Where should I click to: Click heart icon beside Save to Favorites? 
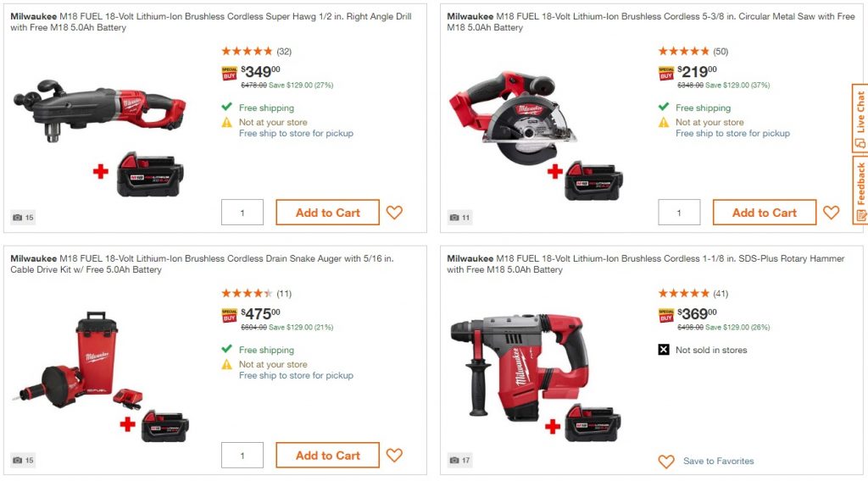click(x=666, y=461)
